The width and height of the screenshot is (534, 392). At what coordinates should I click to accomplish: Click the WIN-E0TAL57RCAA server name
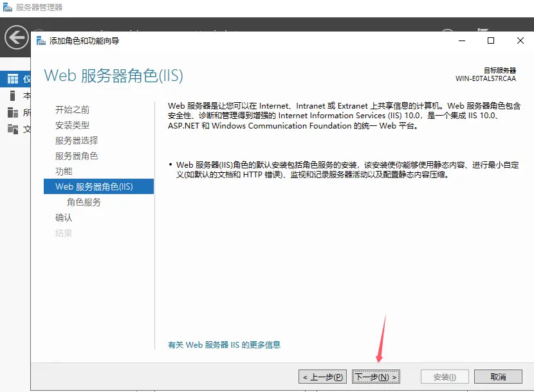click(486, 78)
